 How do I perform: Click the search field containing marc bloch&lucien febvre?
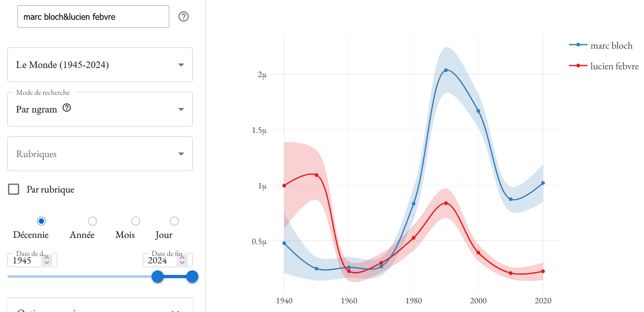(x=93, y=17)
